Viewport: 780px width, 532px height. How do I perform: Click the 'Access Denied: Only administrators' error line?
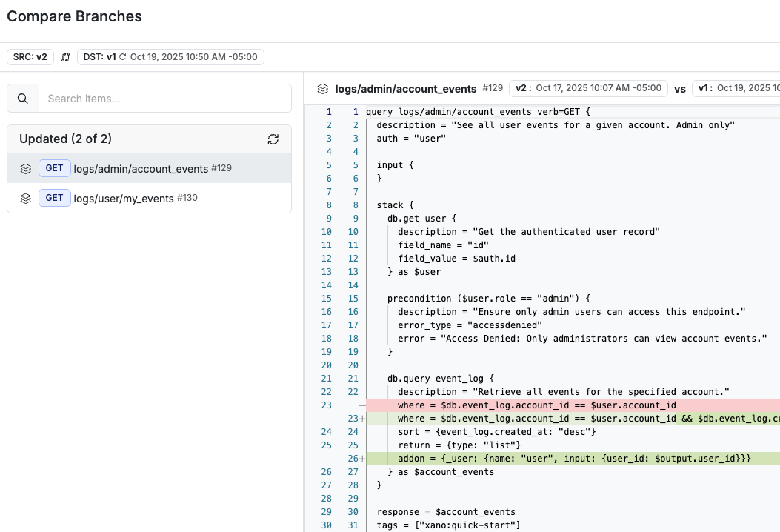582,339
